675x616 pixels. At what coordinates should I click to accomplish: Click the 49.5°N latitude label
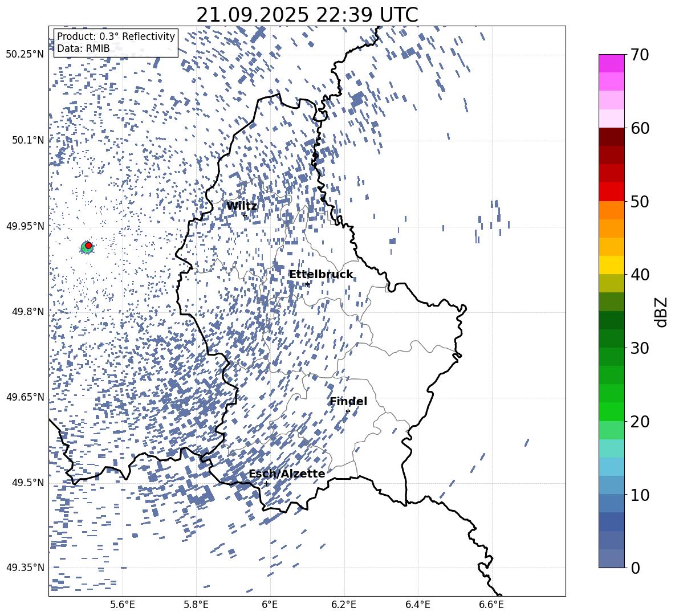[29, 483]
